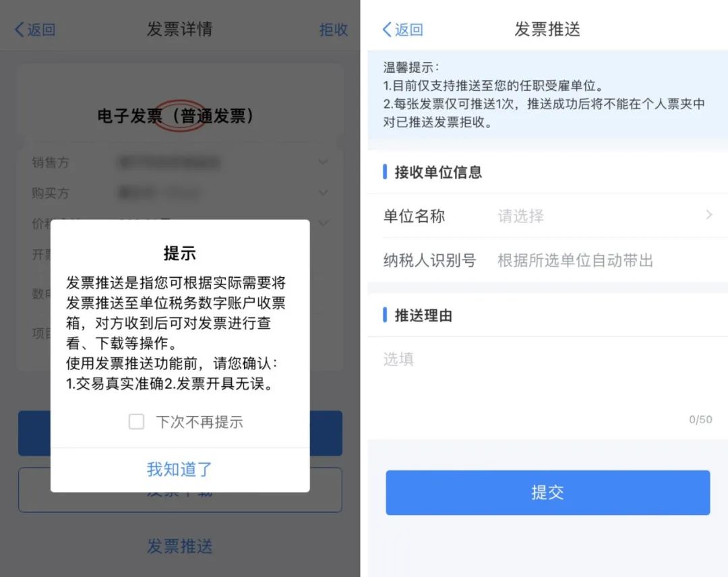Check the 下次不再提示 checkbox

click(136, 421)
